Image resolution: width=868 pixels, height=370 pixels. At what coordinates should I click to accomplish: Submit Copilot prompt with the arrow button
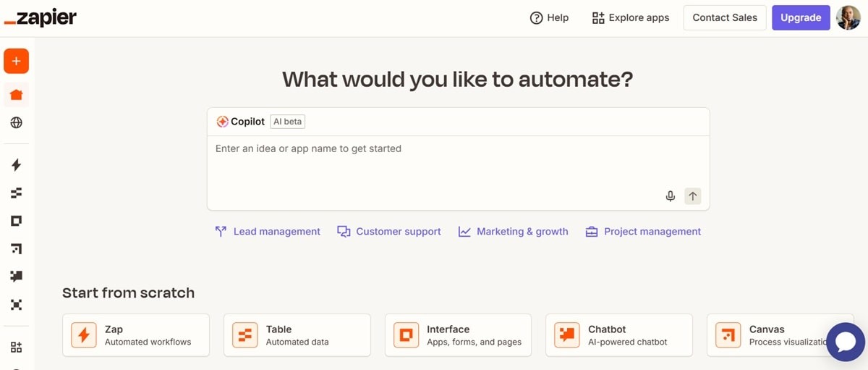click(x=693, y=196)
